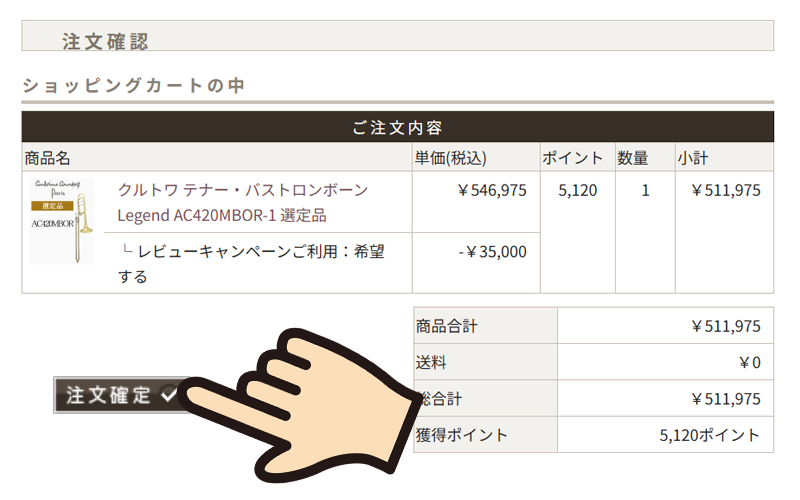Click the 商品合計 row label
This screenshot has height=500, width=800.
(446, 326)
